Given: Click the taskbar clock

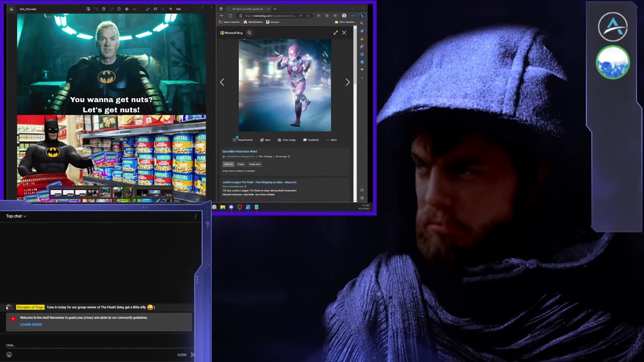Looking at the screenshot, I should pyautogui.click(x=364, y=207).
